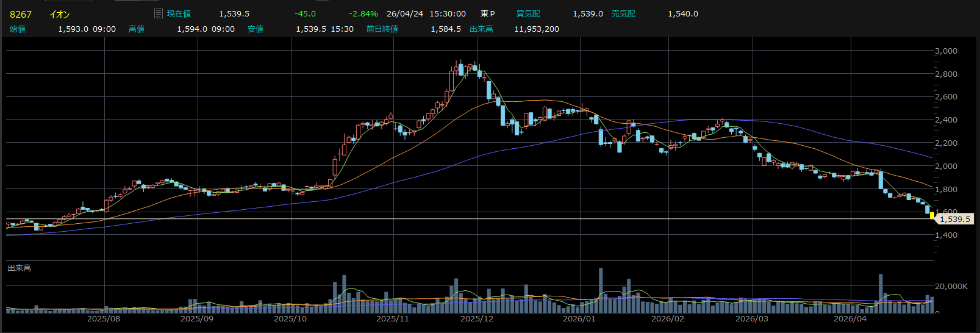Click the 買気配 bid label

point(528,13)
